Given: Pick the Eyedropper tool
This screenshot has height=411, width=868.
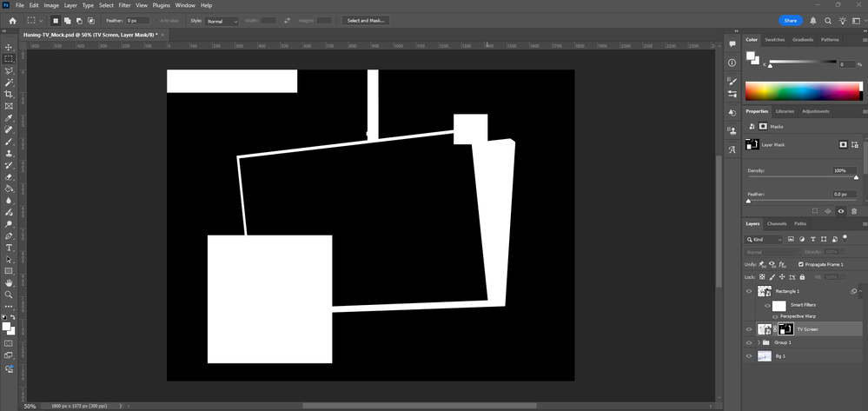Looking at the screenshot, I should pyautogui.click(x=9, y=117).
